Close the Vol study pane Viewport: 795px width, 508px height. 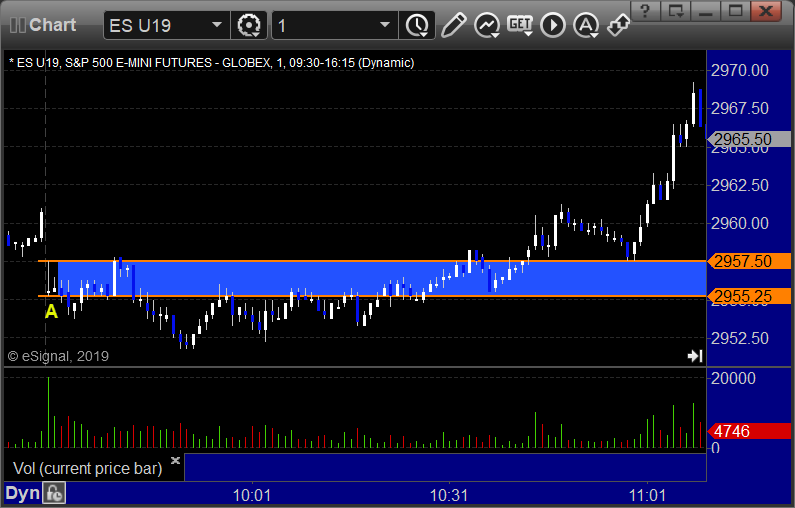point(175,460)
